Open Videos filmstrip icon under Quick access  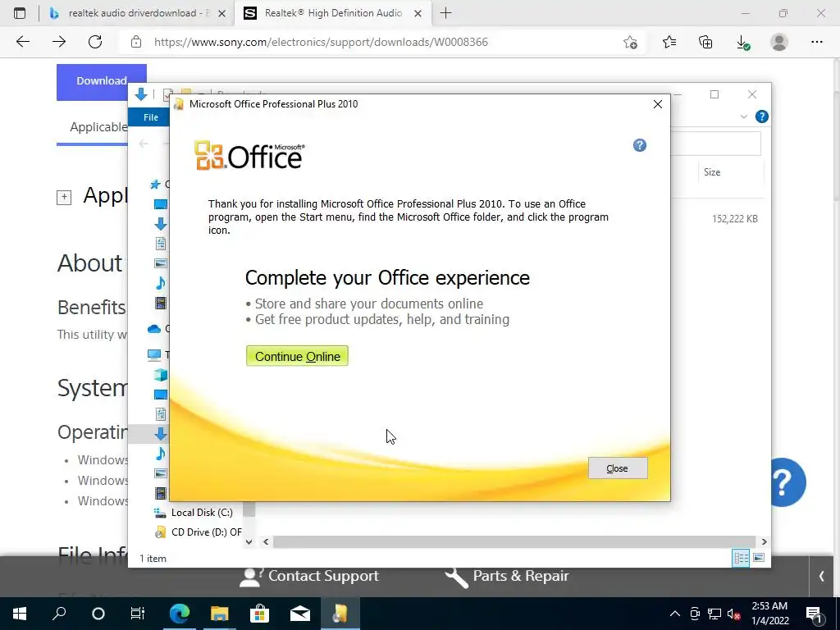point(160,303)
